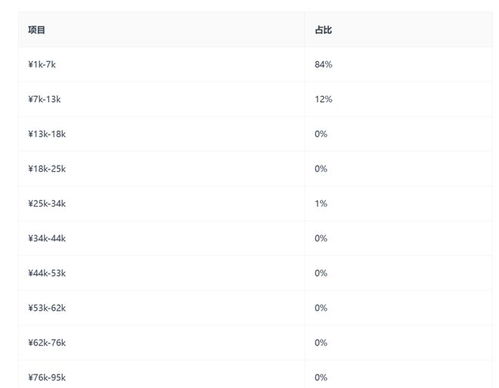This screenshot has height=388, width=499.
Task: Select the ¥18k-25k row label
Action: (47, 169)
